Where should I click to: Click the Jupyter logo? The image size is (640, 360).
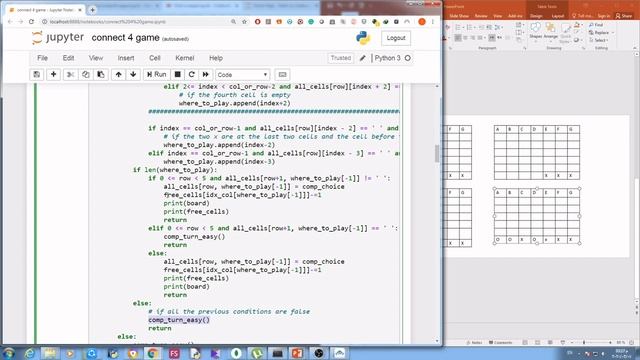(x=58, y=38)
